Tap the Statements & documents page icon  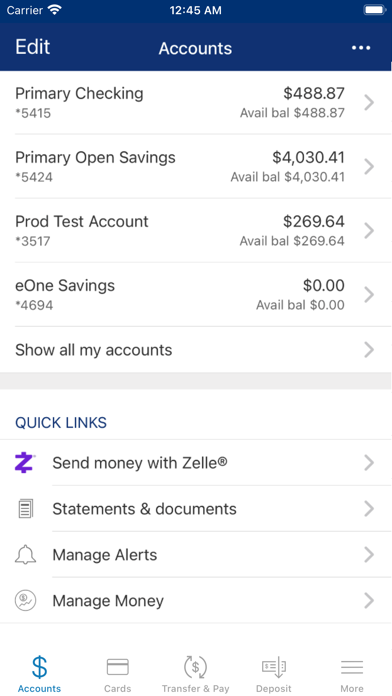click(26, 509)
